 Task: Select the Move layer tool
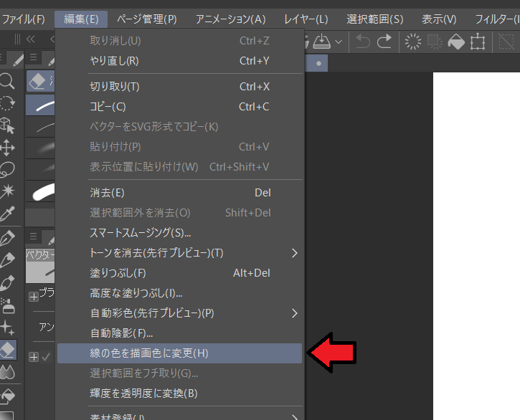tap(7, 148)
